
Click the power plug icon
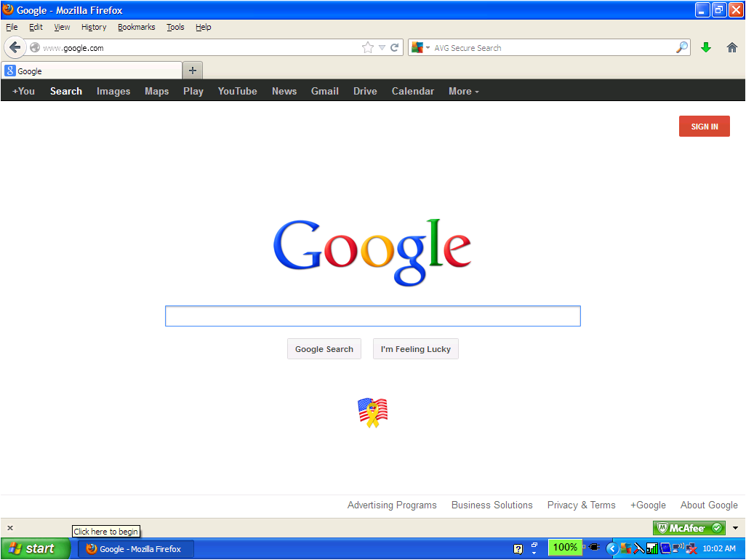click(594, 547)
